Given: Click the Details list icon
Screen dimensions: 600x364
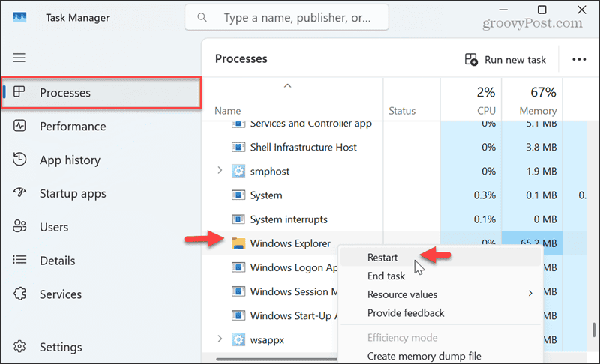Looking at the screenshot, I should 19,260.
